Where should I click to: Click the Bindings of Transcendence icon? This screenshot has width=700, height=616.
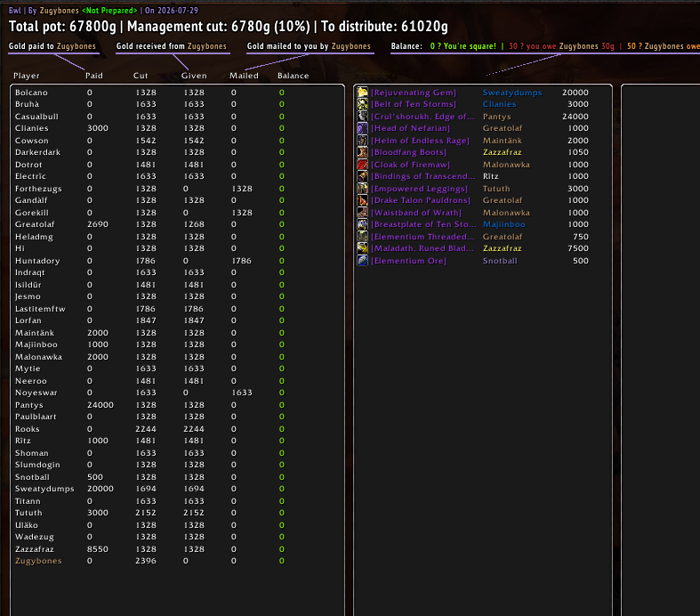(363, 176)
